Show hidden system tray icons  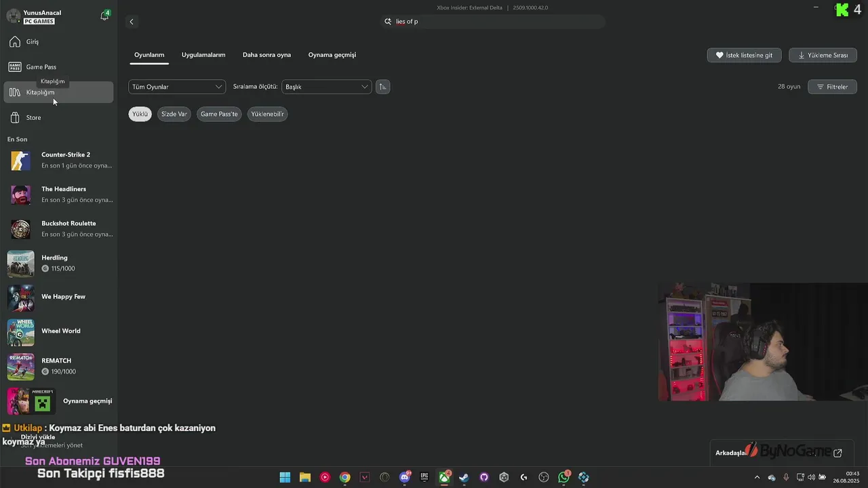click(x=757, y=477)
